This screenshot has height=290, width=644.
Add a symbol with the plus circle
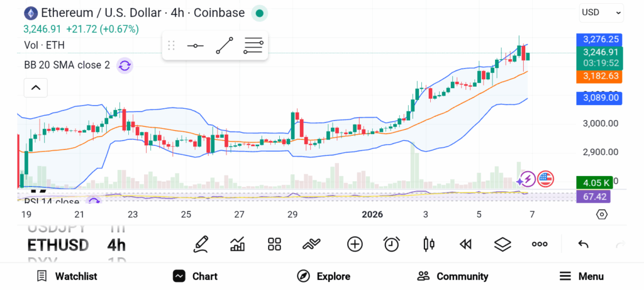(355, 244)
